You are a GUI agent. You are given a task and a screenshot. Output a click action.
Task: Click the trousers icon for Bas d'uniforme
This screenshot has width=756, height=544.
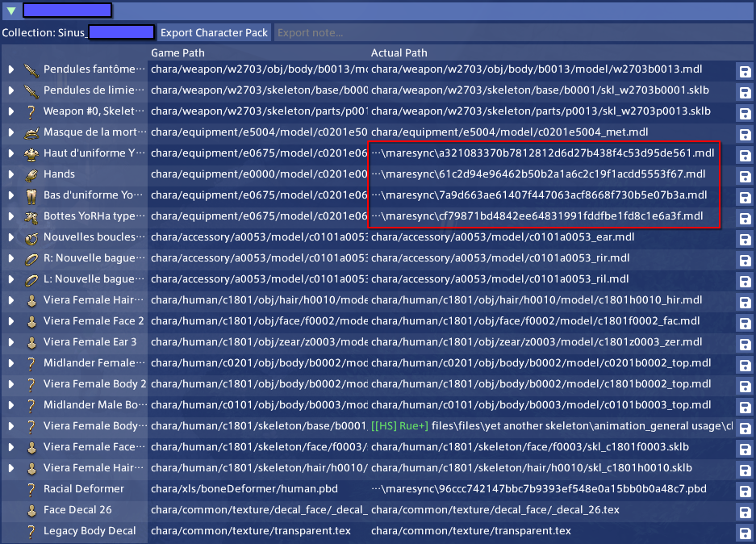click(x=31, y=196)
